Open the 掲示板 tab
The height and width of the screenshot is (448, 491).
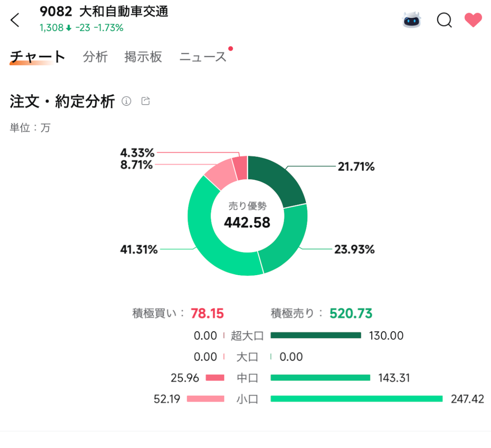[143, 57]
